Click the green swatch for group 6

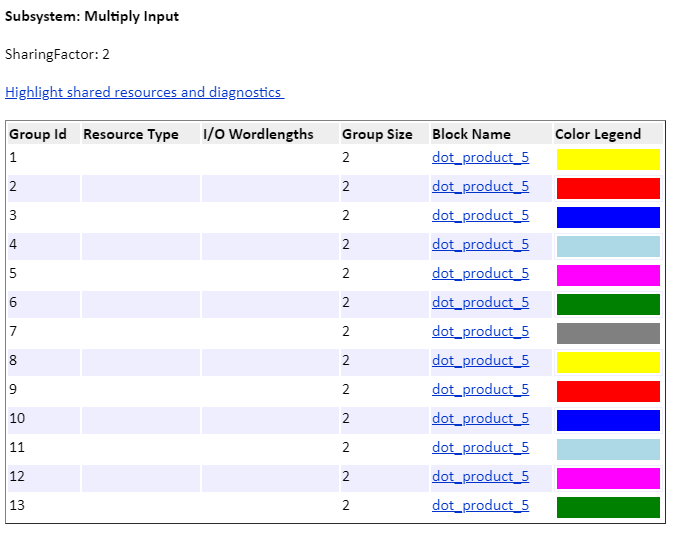point(608,304)
